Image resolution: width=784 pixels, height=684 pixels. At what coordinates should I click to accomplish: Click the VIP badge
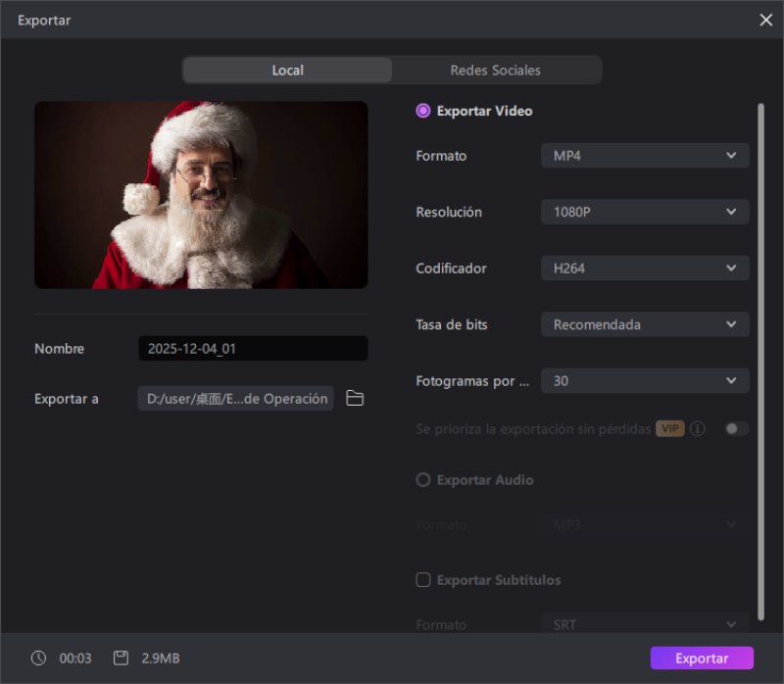pos(669,428)
